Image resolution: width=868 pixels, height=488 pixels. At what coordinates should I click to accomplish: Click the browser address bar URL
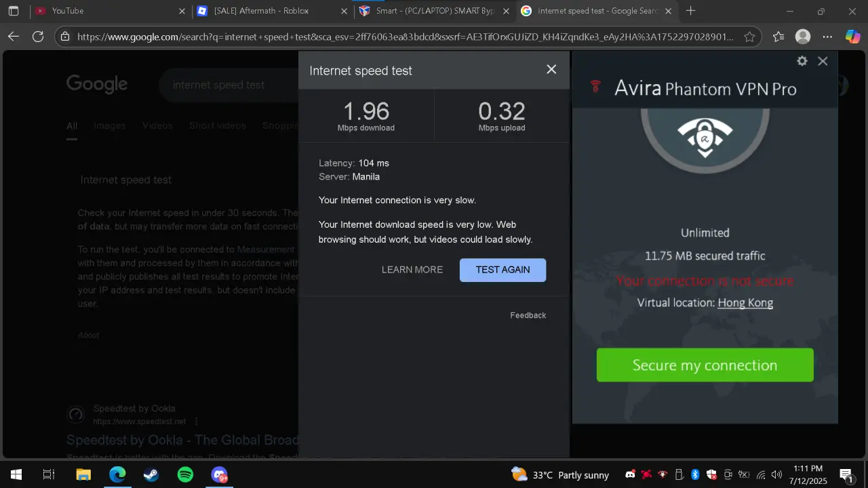point(405,37)
